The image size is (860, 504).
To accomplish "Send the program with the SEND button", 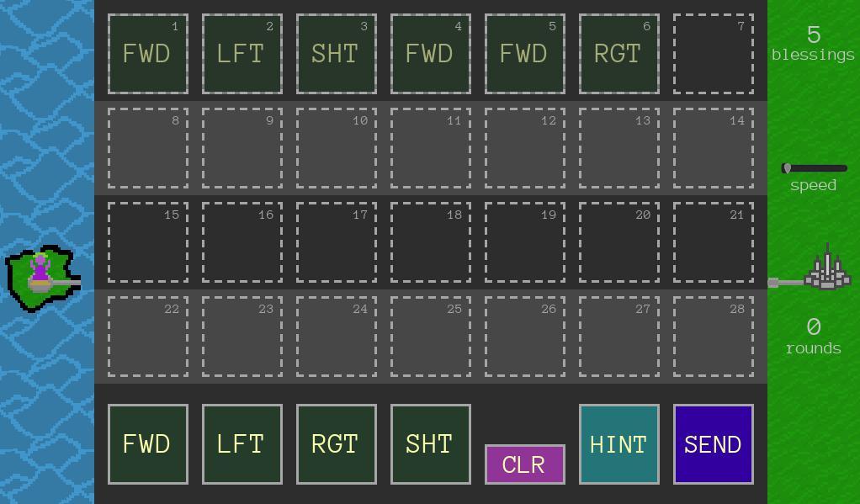I will coord(713,444).
